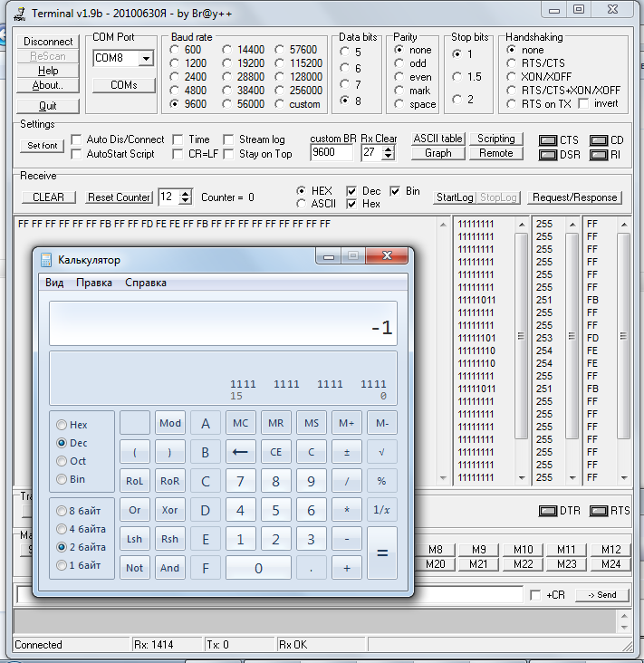Toggle the RTS indicator near DTR
Viewport: 644px width, 663px height.
[598, 511]
